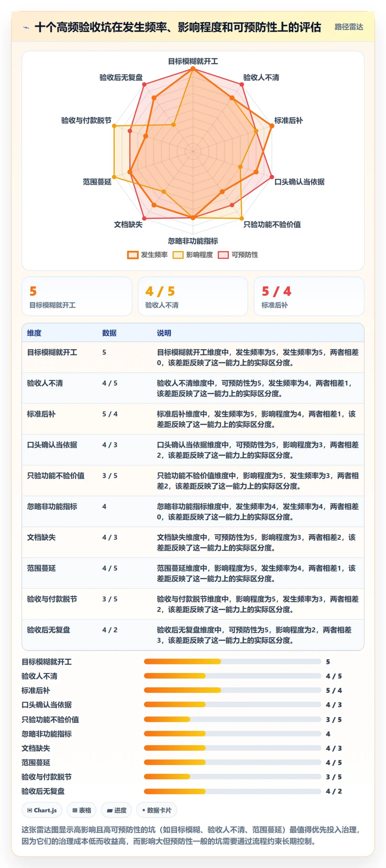
Task: Click the 验收与付款脱节 progress bar
Action: pos(232,777)
